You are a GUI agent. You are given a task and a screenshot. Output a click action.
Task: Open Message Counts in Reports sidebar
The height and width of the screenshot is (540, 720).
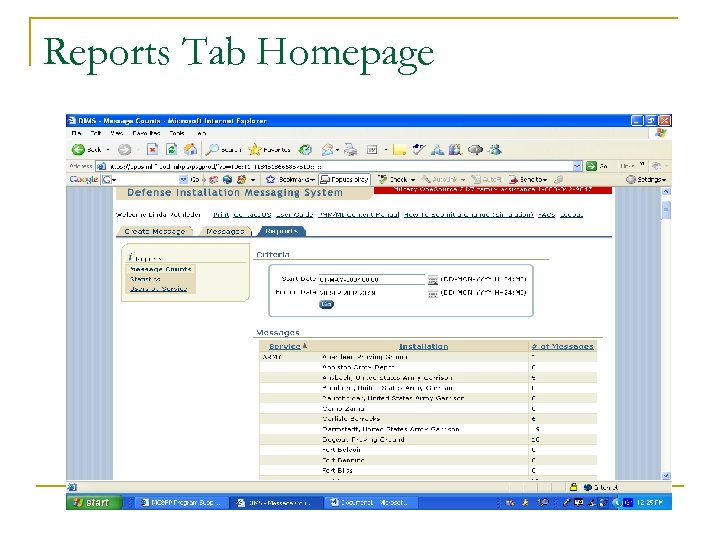pyautogui.click(x=161, y=269)
